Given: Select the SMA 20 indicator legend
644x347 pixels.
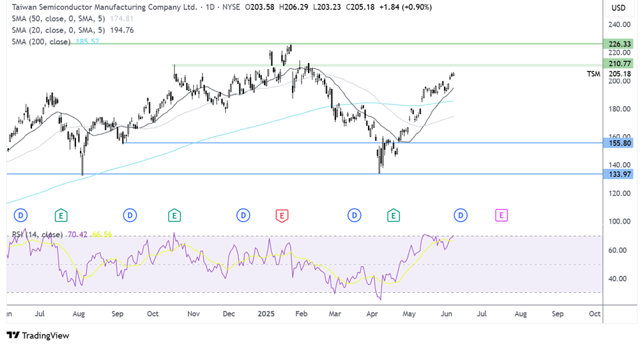Looking at the screenshot, I should (x=58, y=30).
